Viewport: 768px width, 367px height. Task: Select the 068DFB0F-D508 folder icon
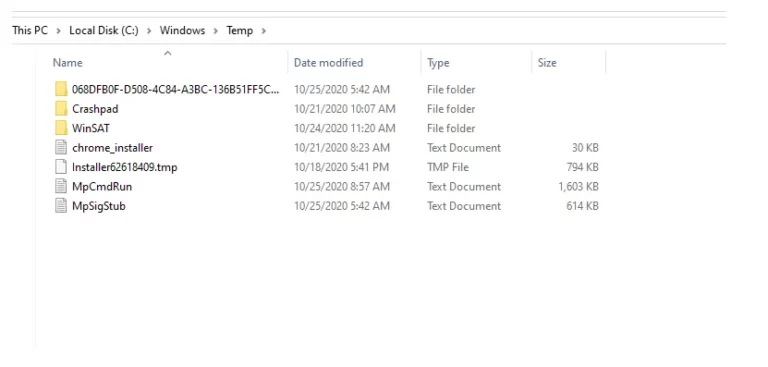(61, 89)
